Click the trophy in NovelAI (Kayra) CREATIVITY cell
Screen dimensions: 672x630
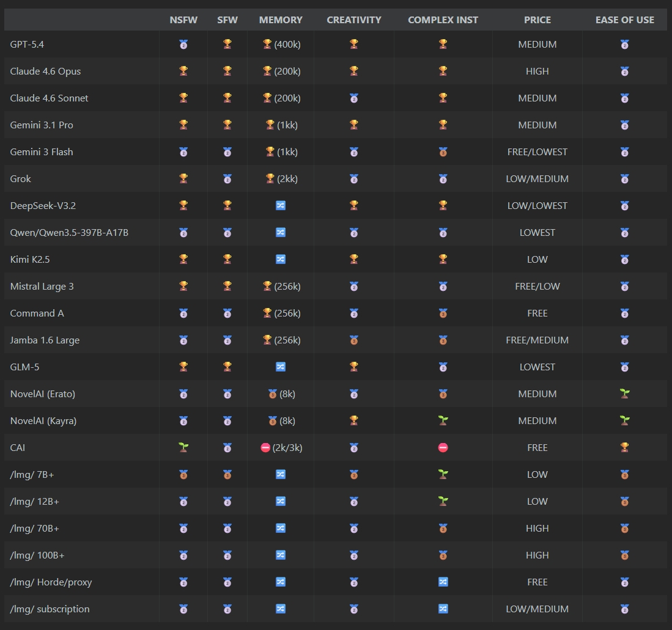point(353,420)
